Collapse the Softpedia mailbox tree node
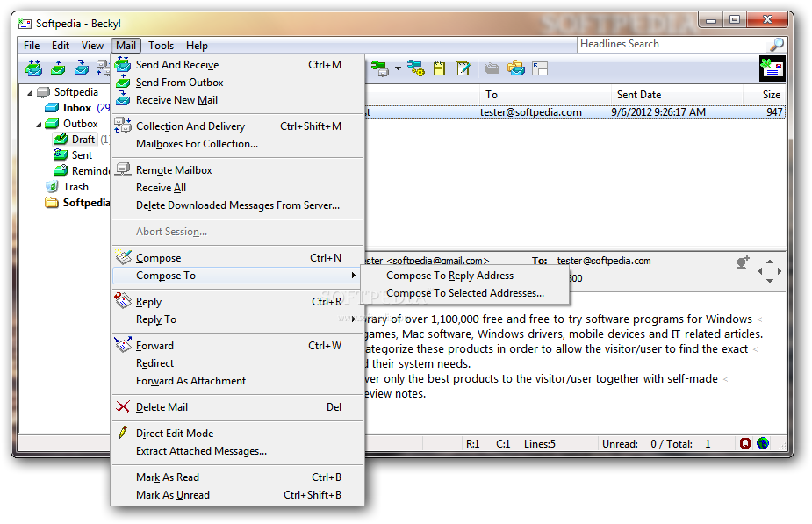This screenshot has height=524, width=812. pyautogui.click(x=30, y=93)
